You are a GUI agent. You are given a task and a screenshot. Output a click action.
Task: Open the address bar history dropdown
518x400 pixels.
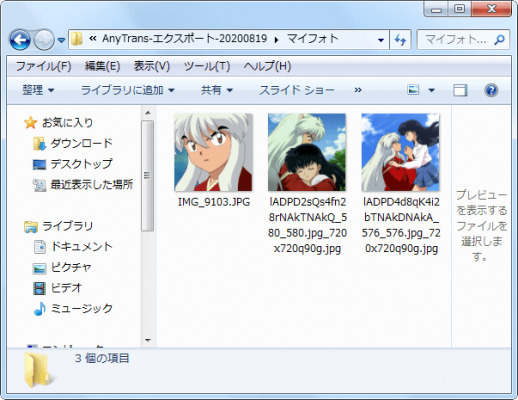[381, 40]
